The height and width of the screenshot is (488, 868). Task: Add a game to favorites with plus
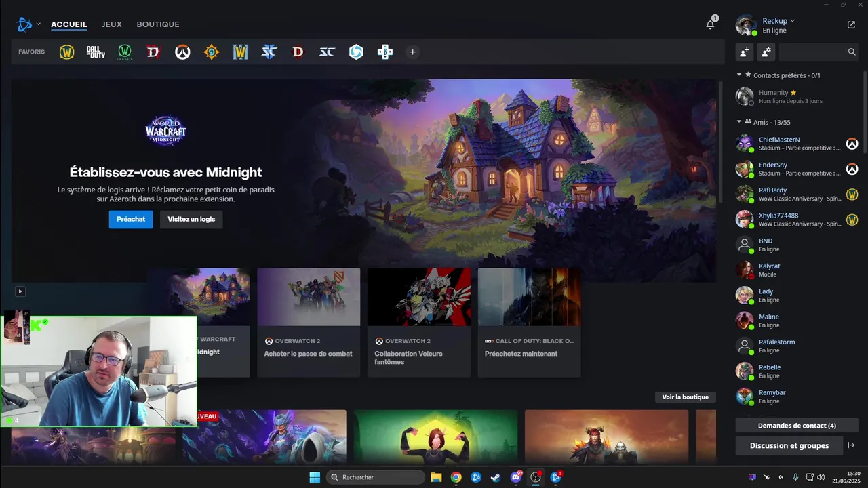tap(412, 52)
